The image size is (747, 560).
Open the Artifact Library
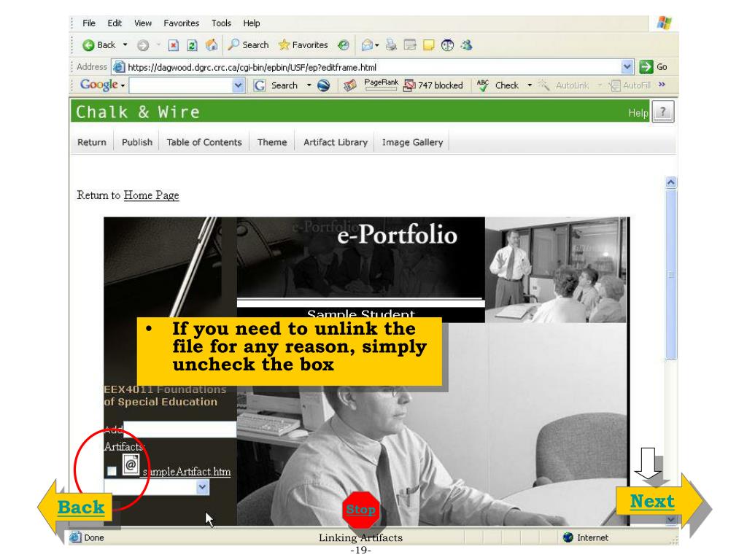336,142
